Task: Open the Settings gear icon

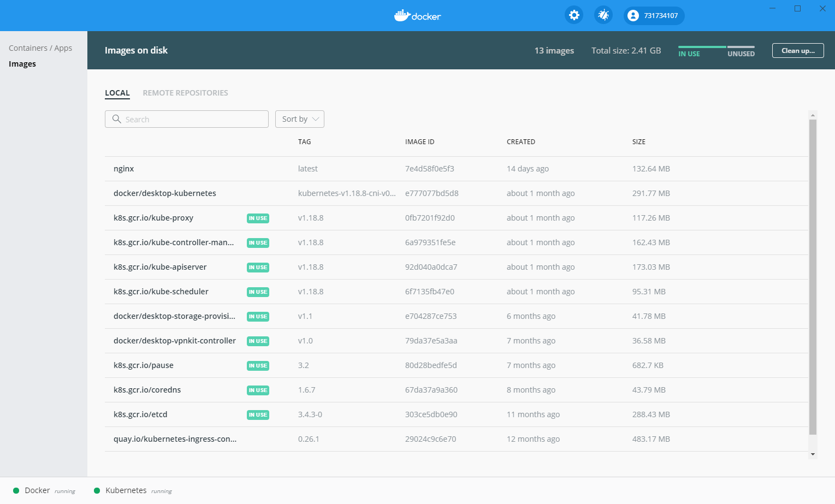Action: [x=574, y=15]
